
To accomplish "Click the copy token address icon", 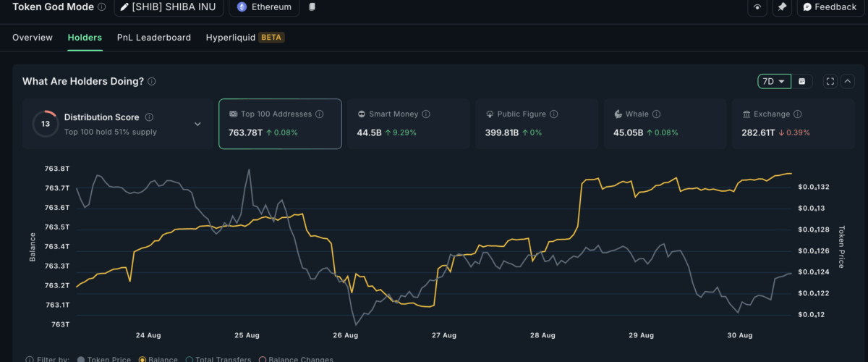I will [x=312, y=7].
